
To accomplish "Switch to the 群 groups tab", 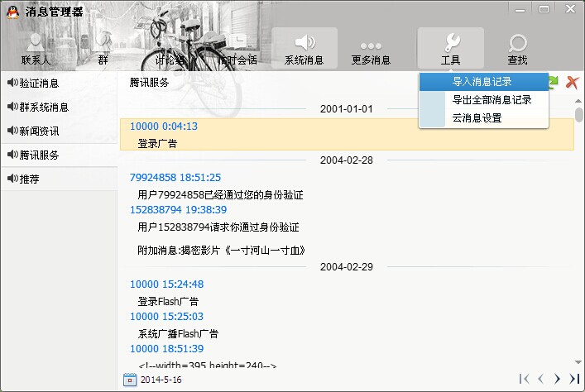I will (x=103, y=49).
